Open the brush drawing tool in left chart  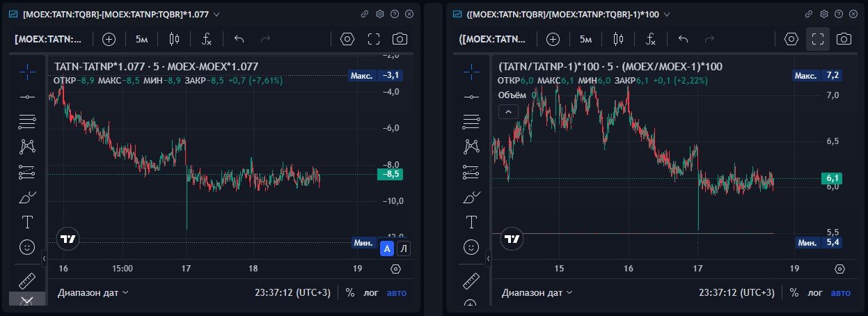click(x=28, y=197)
